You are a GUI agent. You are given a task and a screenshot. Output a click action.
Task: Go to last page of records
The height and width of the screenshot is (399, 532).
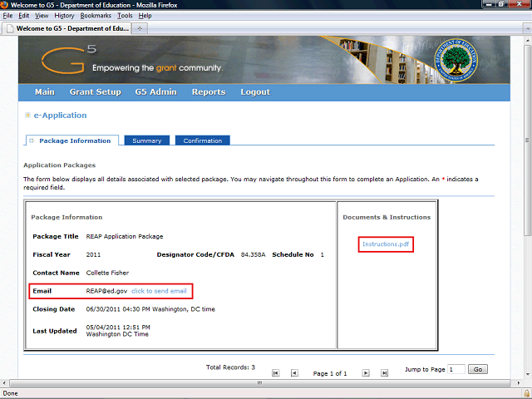[384, 373]
